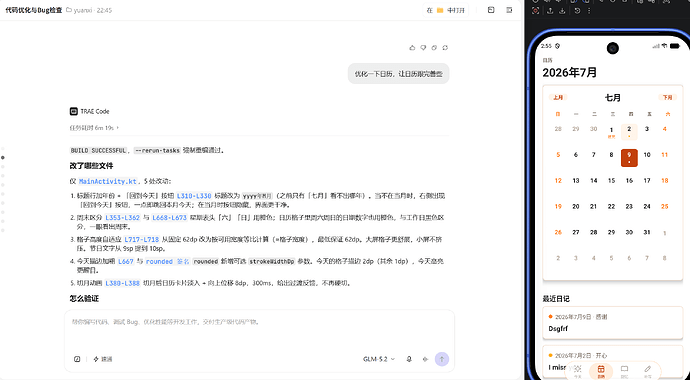
Task: Expand the task duration 6m 19s details
Action: [94, 128]
